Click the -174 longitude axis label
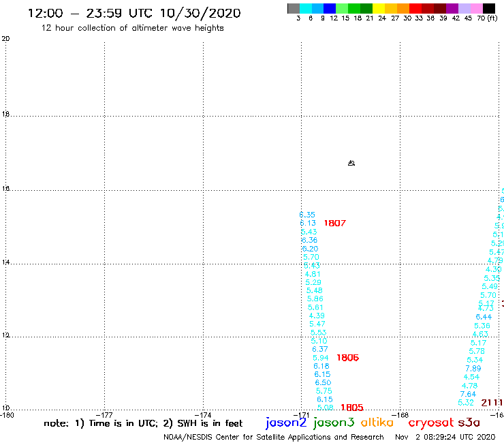 (203, 415)
